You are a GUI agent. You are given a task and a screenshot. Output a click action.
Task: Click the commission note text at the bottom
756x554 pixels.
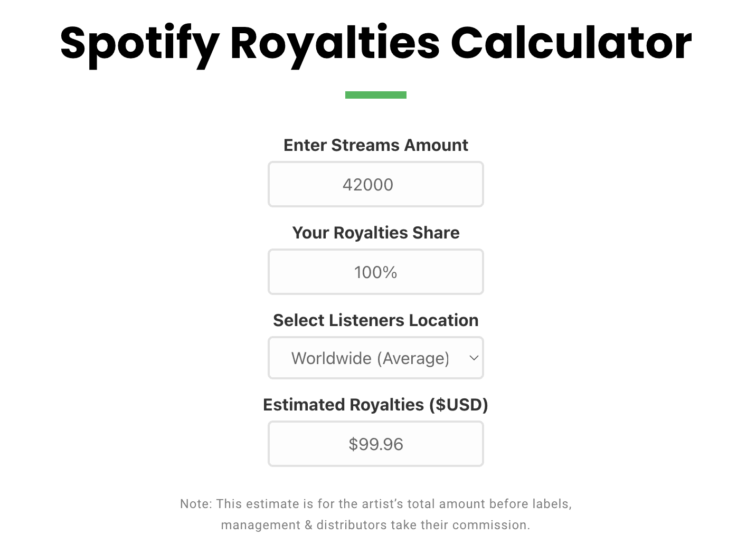pyautogui.click(x=375, y=514)
